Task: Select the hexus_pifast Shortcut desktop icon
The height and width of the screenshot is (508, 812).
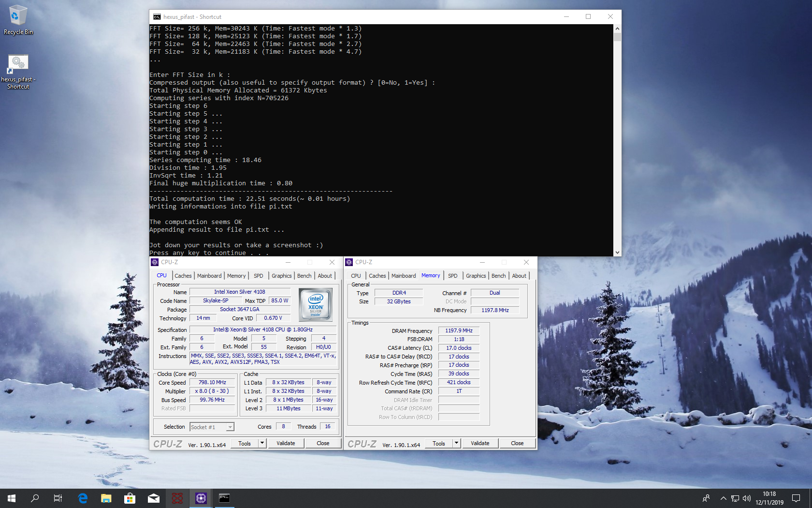Action: (x=18, y=72)
